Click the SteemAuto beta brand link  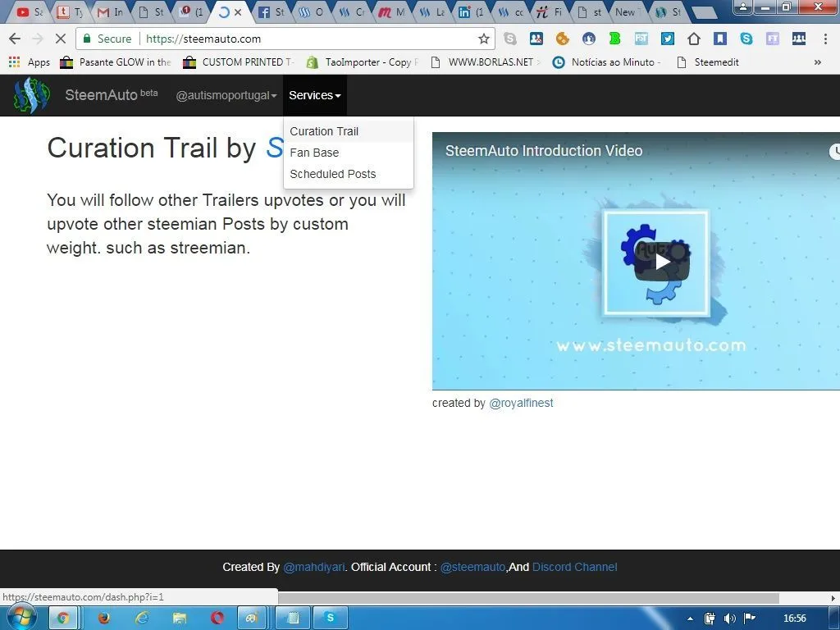[x=112, y=95]
